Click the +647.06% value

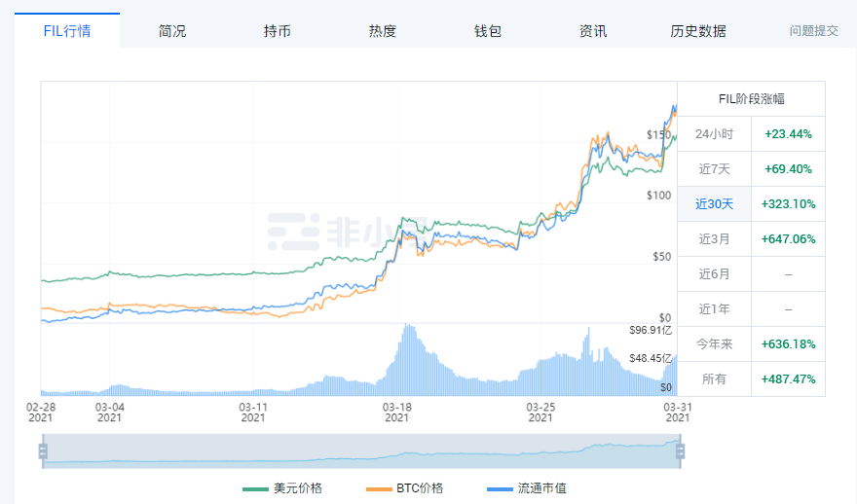point(788,238)
